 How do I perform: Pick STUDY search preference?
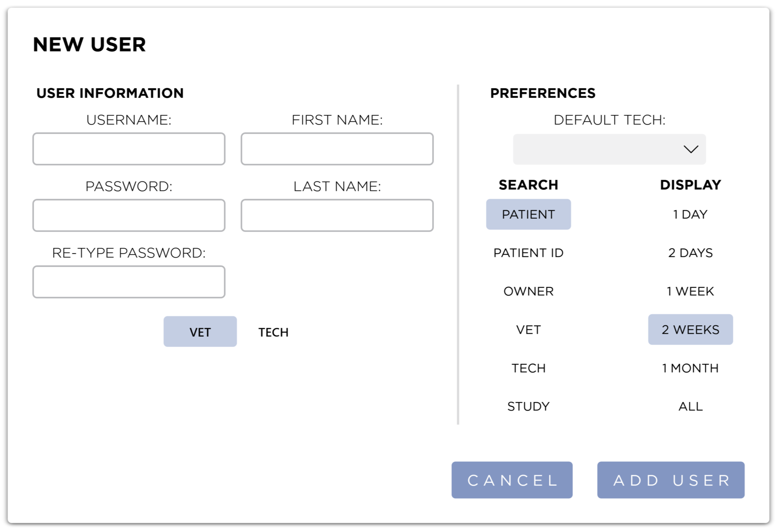[x=528, y=407]
